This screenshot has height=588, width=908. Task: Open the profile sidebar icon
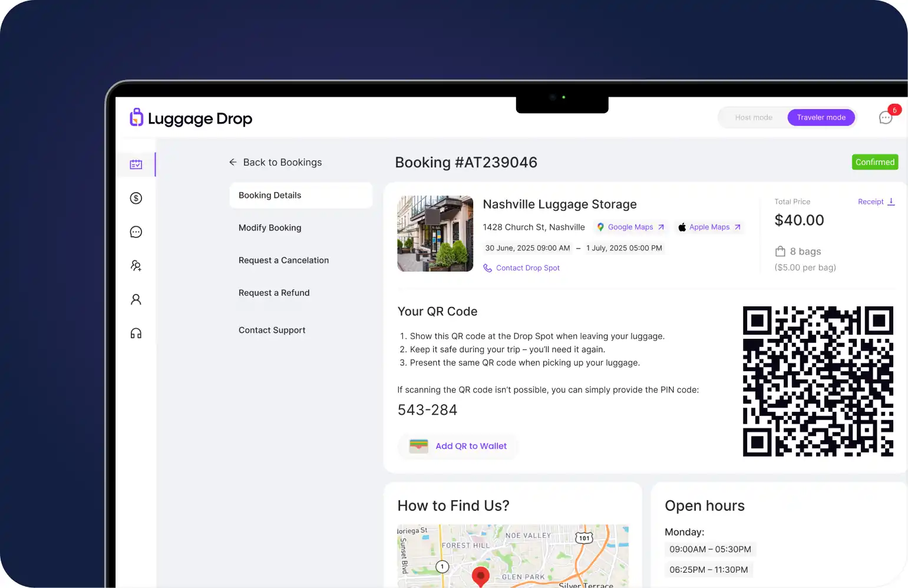(136, 299)
